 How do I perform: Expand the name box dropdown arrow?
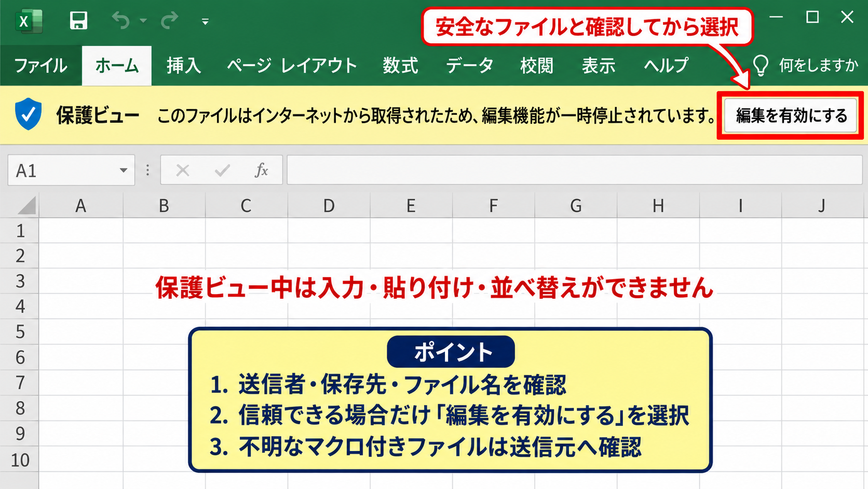coord(124,170)
